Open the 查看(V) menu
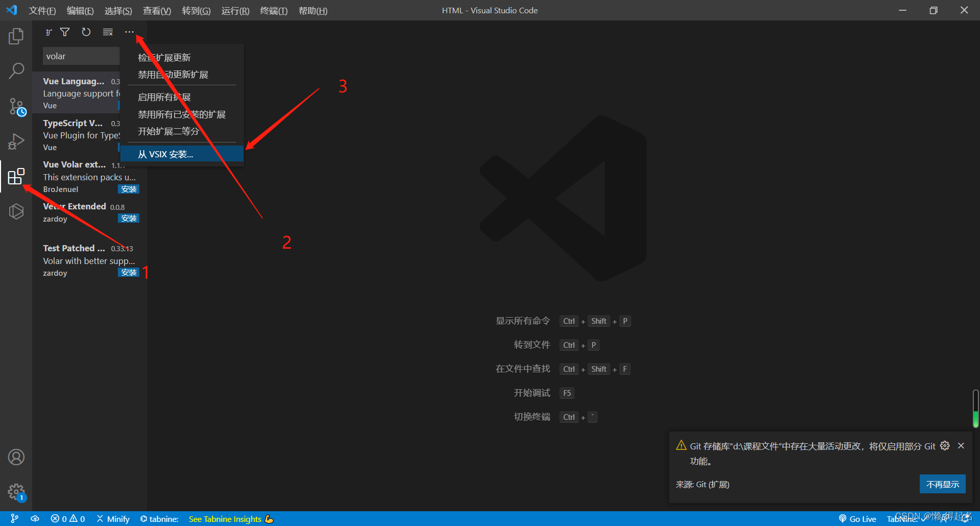 [x=157, y=11]
